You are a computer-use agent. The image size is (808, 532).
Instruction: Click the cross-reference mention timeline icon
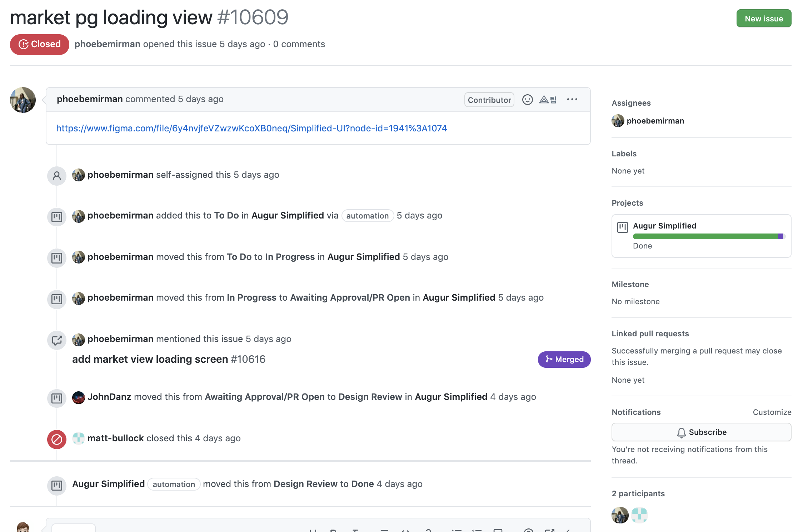(57, 340)
